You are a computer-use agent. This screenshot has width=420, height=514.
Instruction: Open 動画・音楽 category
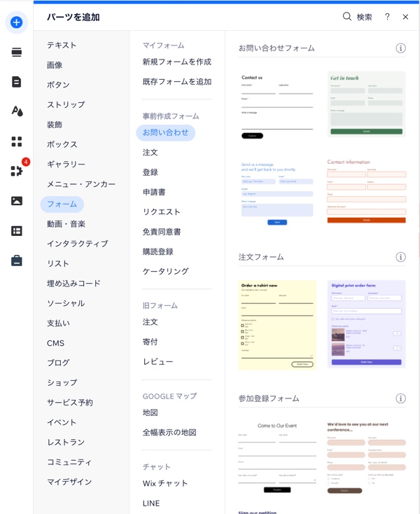pos(66,224)
